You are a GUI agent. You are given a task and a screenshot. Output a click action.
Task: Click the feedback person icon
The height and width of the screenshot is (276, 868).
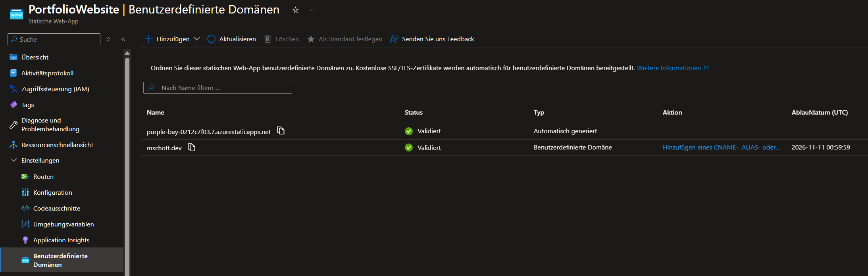(x=394, y=39)
